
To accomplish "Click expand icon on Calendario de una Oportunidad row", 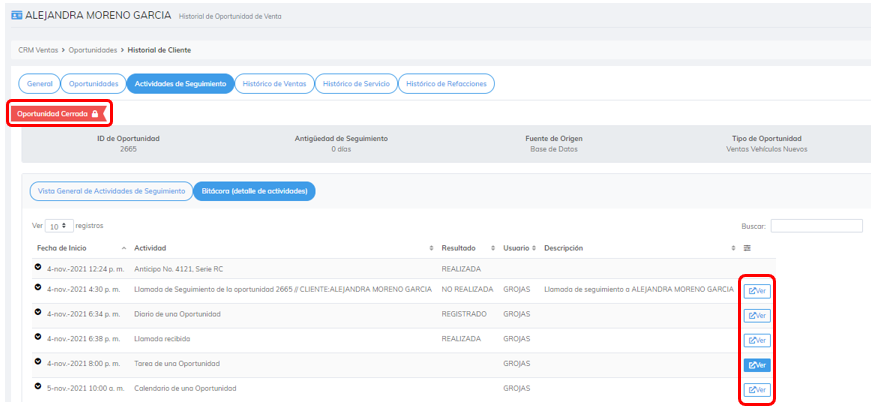I will [x=38, y=387].
